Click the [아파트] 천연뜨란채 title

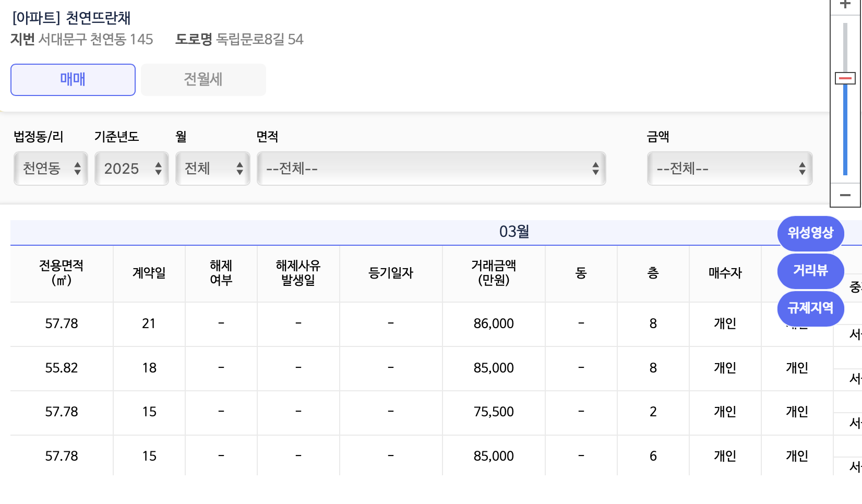71,18
